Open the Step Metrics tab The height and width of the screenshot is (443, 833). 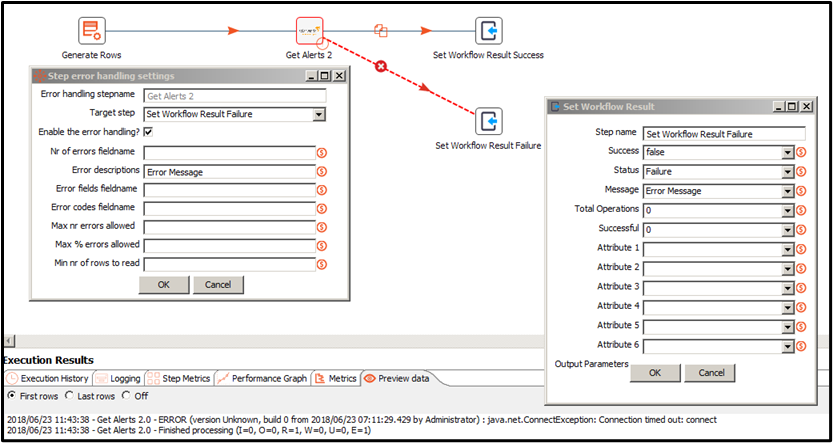[x=180, y=379]
